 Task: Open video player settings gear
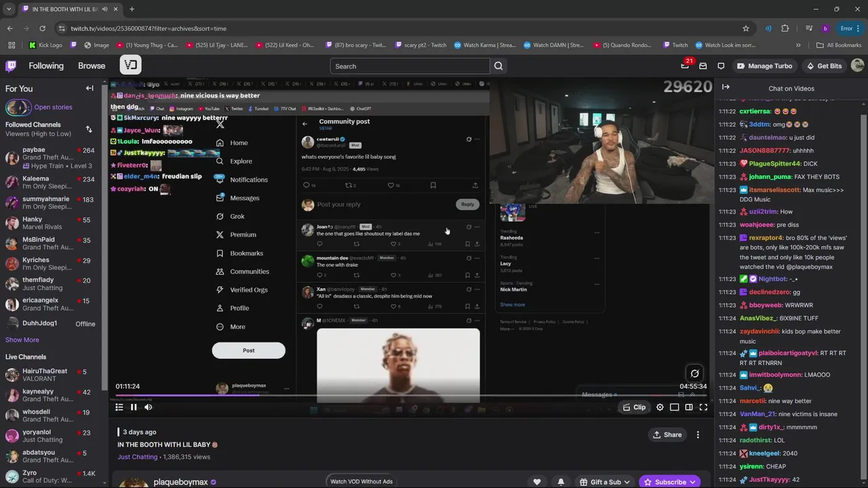click(x=660, y=407)
